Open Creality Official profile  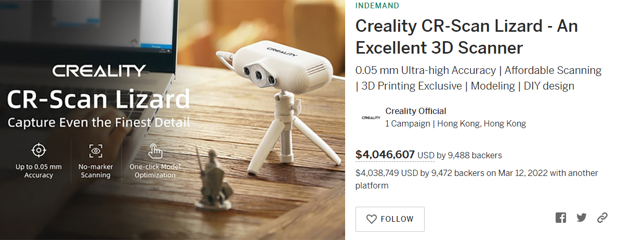(x=416, y=111)
